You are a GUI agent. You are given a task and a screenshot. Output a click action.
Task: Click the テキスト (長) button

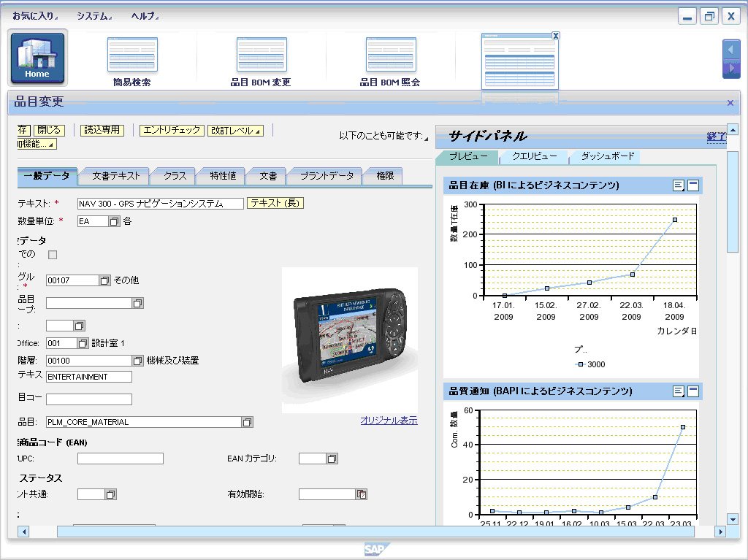click(275, 203)
